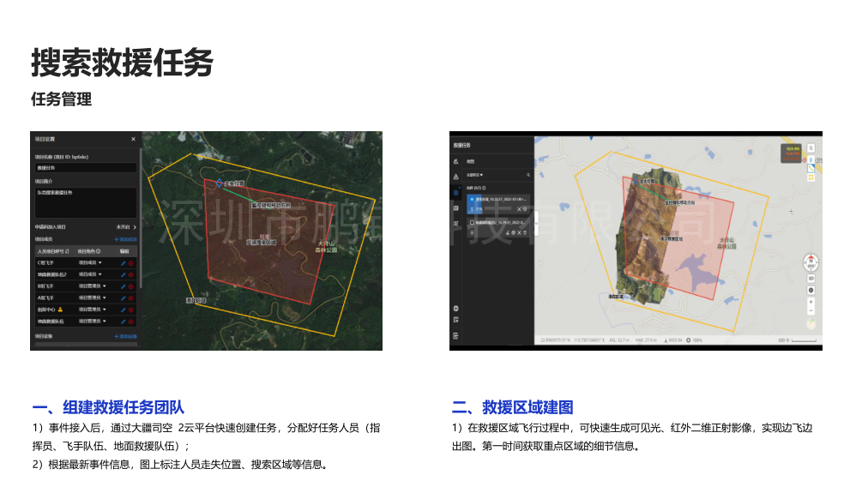Click search icon in left layer panel
Screen dimensions: 868x487
527,175
